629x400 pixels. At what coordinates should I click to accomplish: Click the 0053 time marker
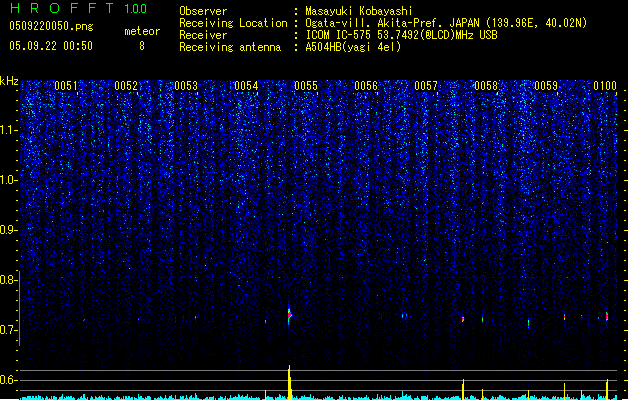186,86
